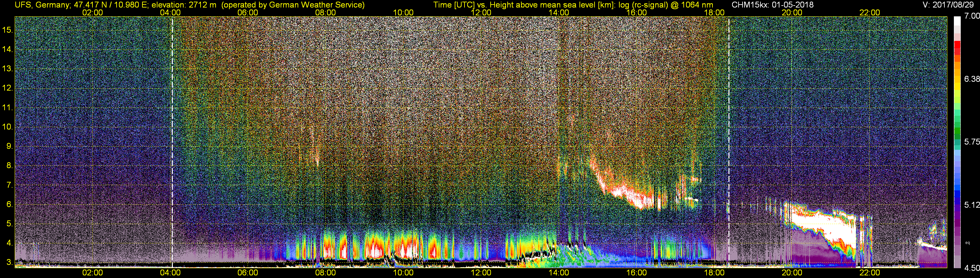Screen dimensions: 980x278
Task: Click the 11. km height axis label
Action: [x=8, y=107]
